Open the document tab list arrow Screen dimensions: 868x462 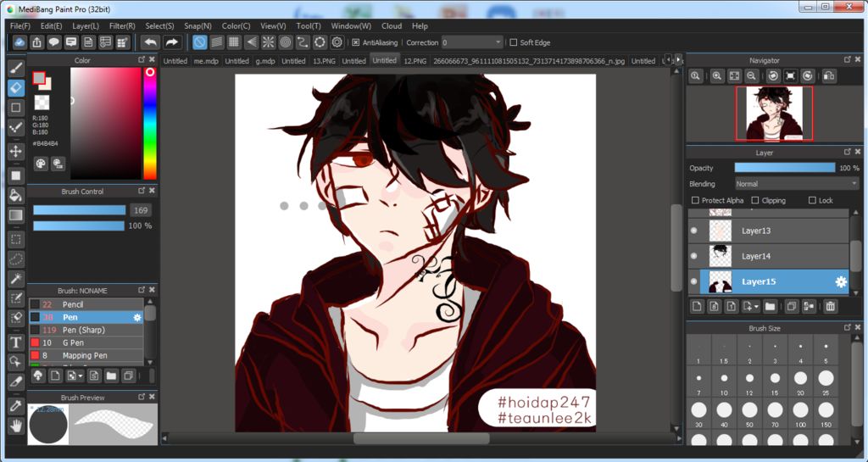pyautogui.click(x=679, y=58)
